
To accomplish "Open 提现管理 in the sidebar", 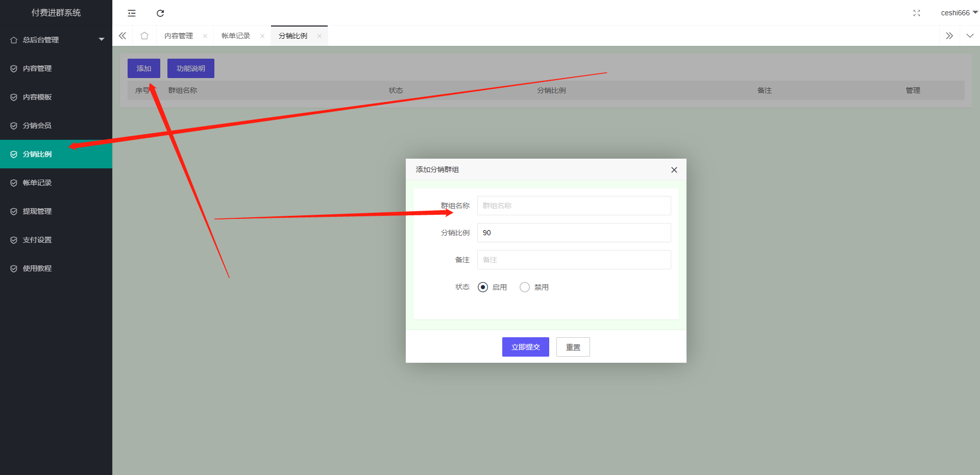I will [37, 211].
